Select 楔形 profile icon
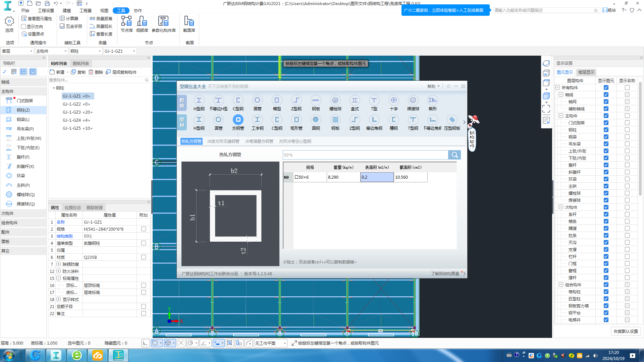The height and width of the screenshot is (362, 644). pyautogui.click(x=432, y=100)
